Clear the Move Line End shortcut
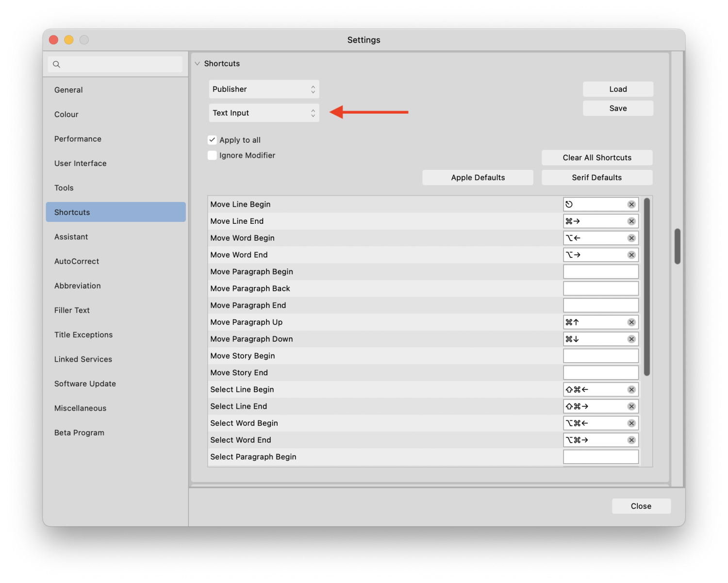 tap(631, 221)
